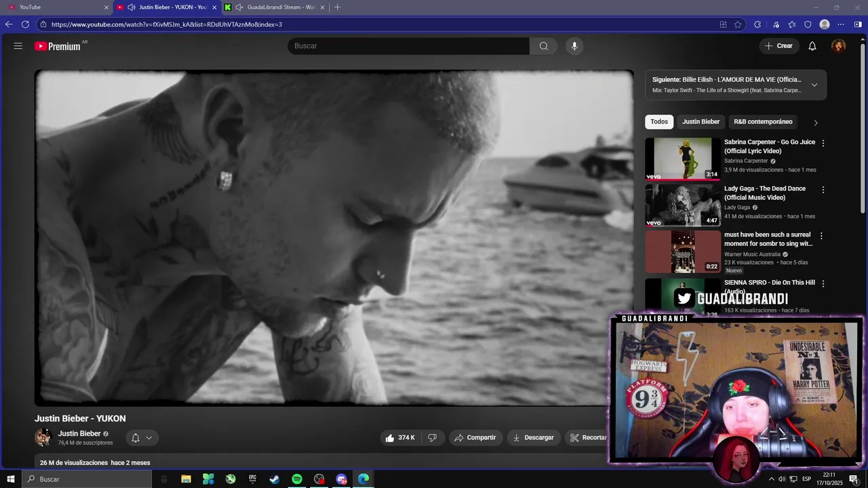
Task: Open the Edge sidebar panel icon
Action: tap(858, 24)
